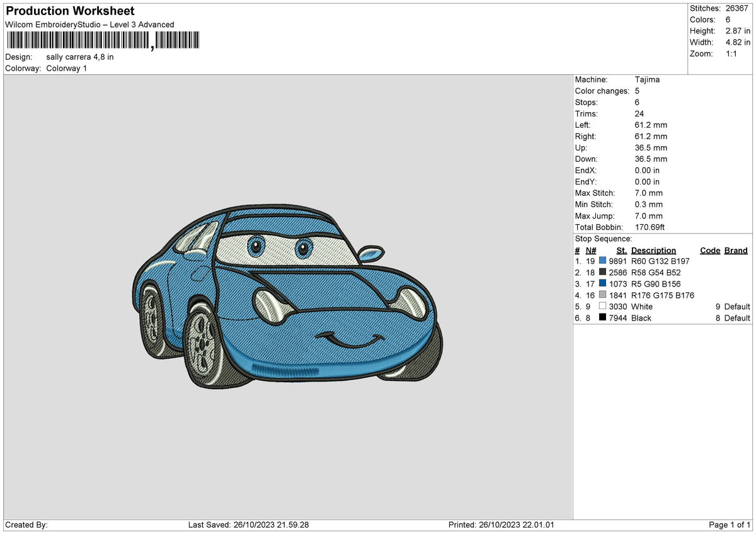Click the light gray swatch for thread 1841
This screenshot has width=756, height=534.
coord(603,295)
